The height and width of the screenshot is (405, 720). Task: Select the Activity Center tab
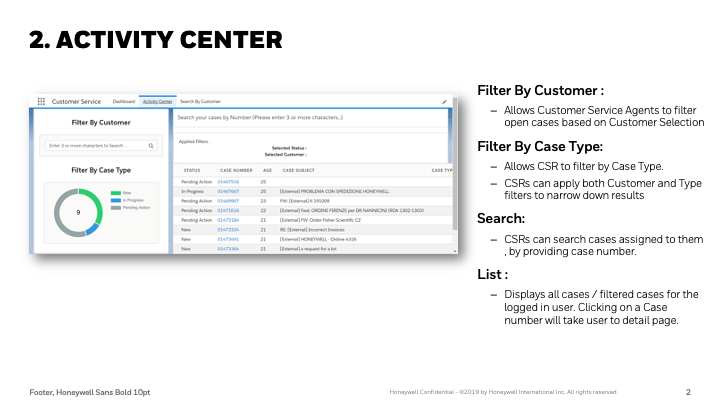click(157, 102)
